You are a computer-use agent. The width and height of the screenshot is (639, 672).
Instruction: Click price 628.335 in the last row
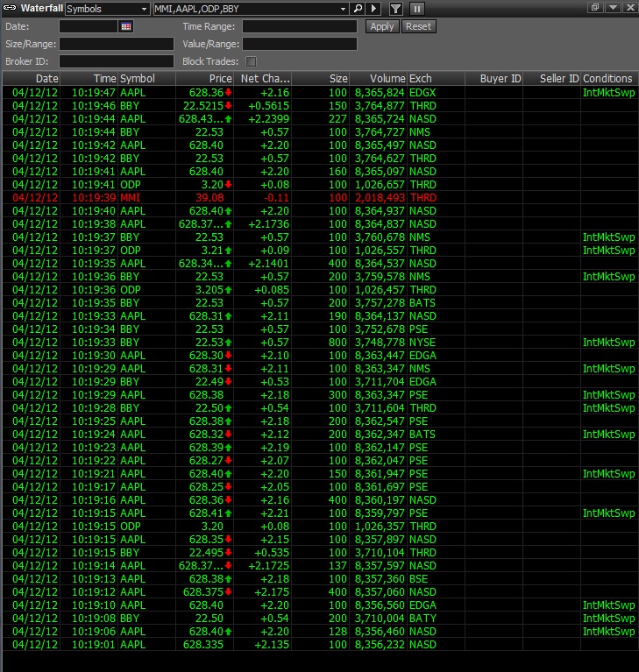coord(202,645)
